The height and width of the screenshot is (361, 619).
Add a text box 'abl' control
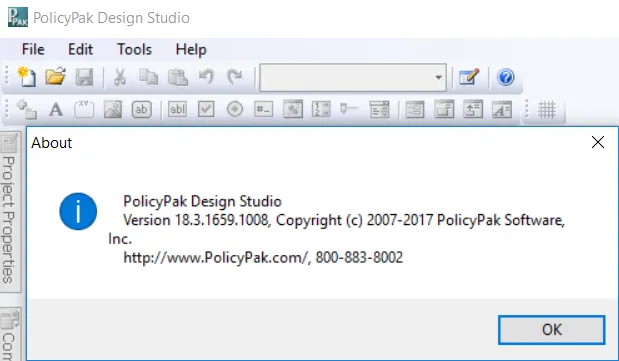[x=177, y=109]
